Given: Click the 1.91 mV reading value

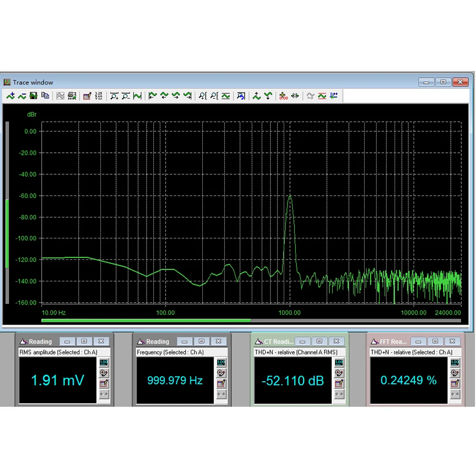Looking at the screenshot, I should click(58, 380).
